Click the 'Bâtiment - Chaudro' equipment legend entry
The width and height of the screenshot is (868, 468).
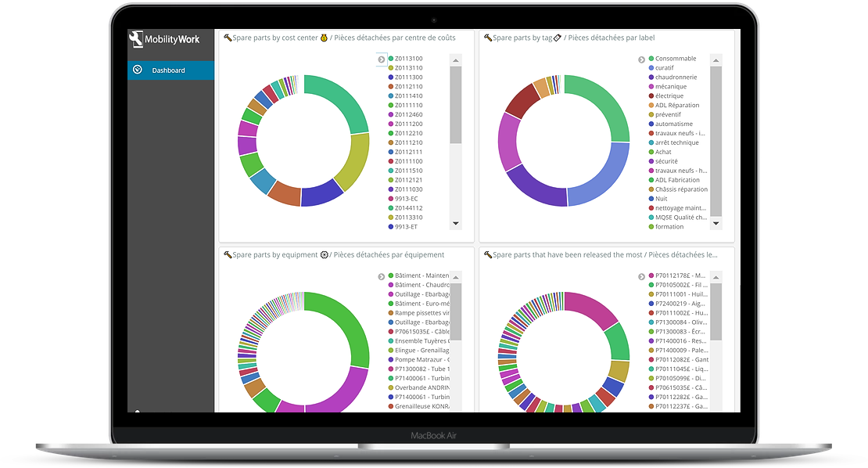[x=422, y=284]
